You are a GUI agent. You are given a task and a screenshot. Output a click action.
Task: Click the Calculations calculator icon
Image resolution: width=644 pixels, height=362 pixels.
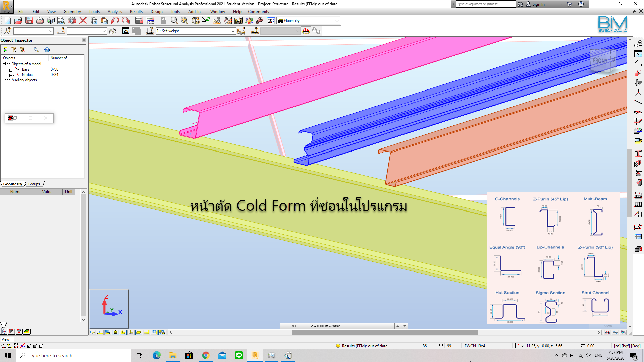(x=139, y=21)
